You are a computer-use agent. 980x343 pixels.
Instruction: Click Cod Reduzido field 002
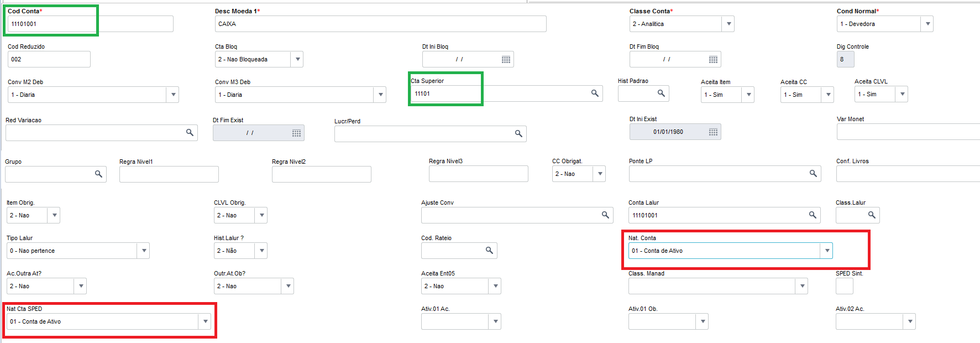49,59
